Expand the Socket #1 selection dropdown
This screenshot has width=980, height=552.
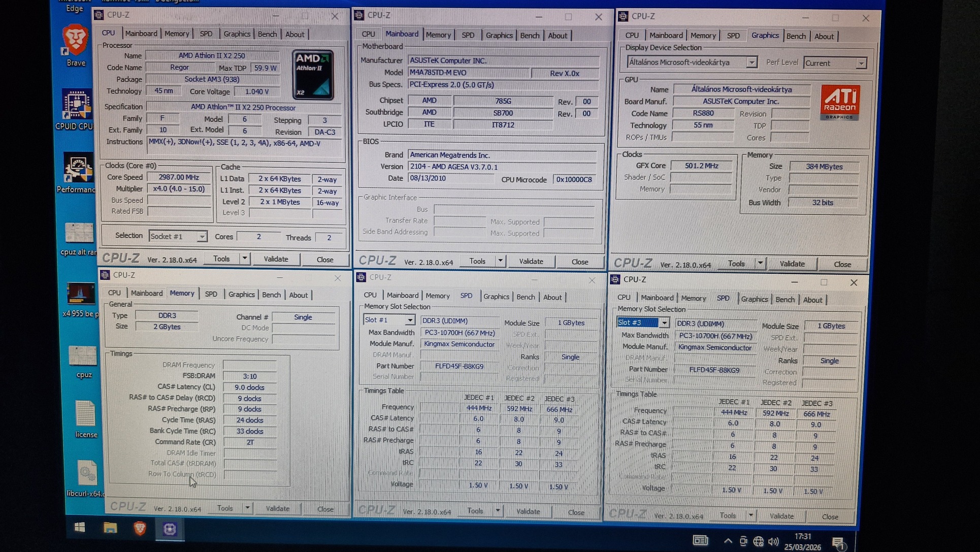pos(202,237)
